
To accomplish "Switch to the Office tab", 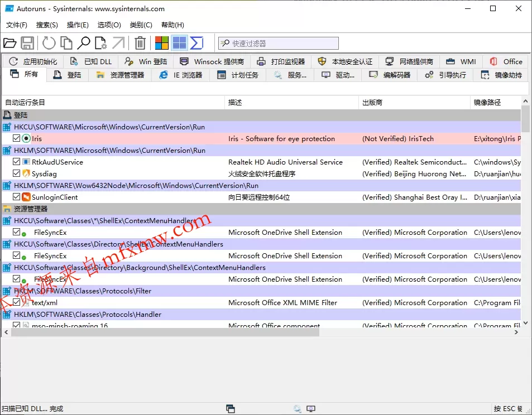I will click(x=506, y=61).
